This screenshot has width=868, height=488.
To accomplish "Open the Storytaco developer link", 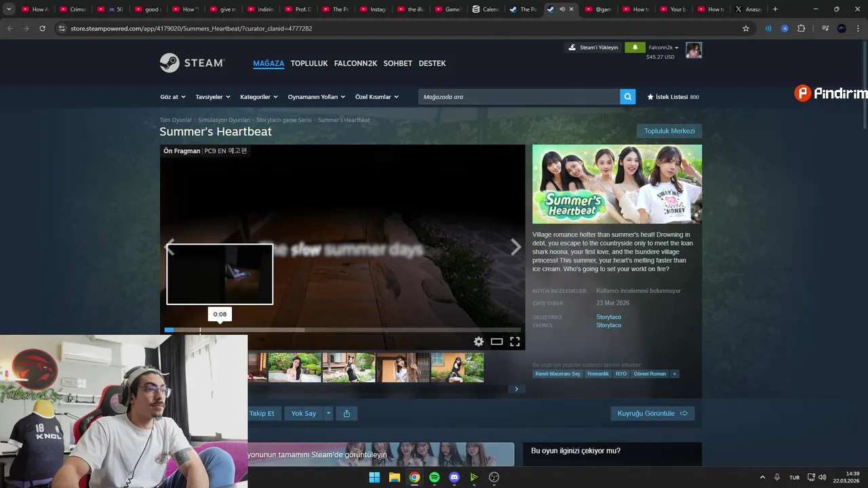I will click(608, 317).
